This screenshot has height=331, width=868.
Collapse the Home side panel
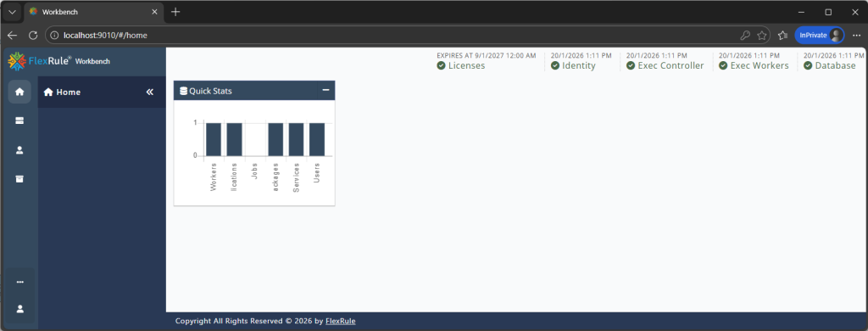tap(149, 92)
